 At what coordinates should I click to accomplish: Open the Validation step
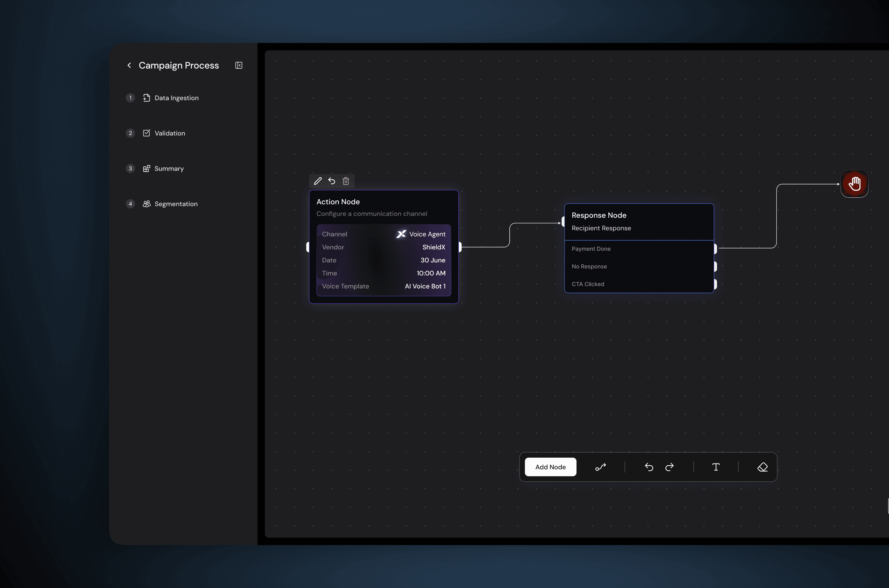point(170,133)
